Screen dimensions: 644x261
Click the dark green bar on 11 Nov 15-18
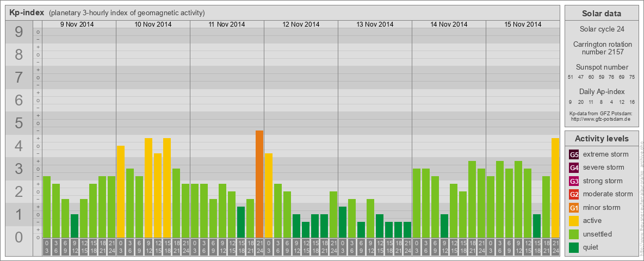pos(241,222)
